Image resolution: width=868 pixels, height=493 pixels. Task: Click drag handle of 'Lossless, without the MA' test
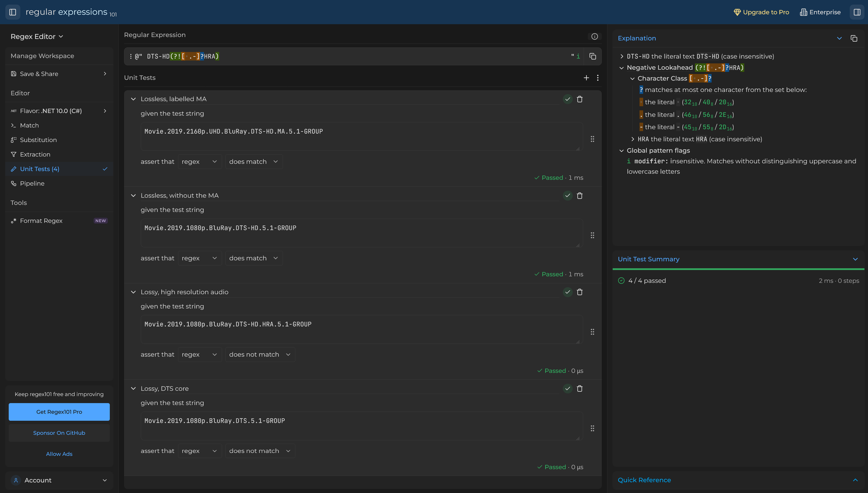click(592, 236)
